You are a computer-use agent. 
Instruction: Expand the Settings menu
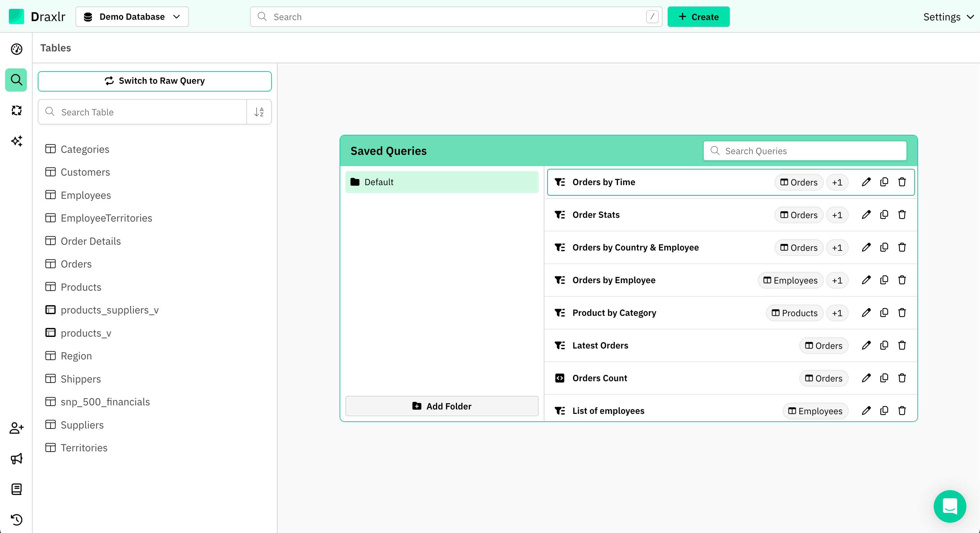(949, 17)
